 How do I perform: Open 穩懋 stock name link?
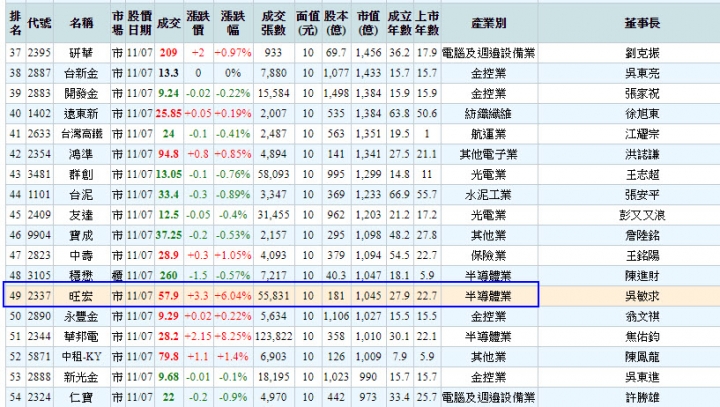[x=81, y=275]
